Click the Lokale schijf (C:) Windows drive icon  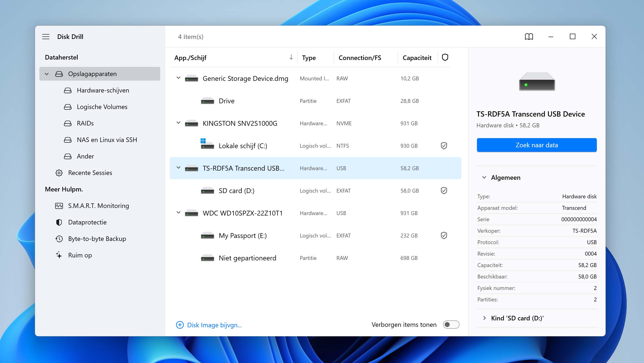[x=207, y=144]
